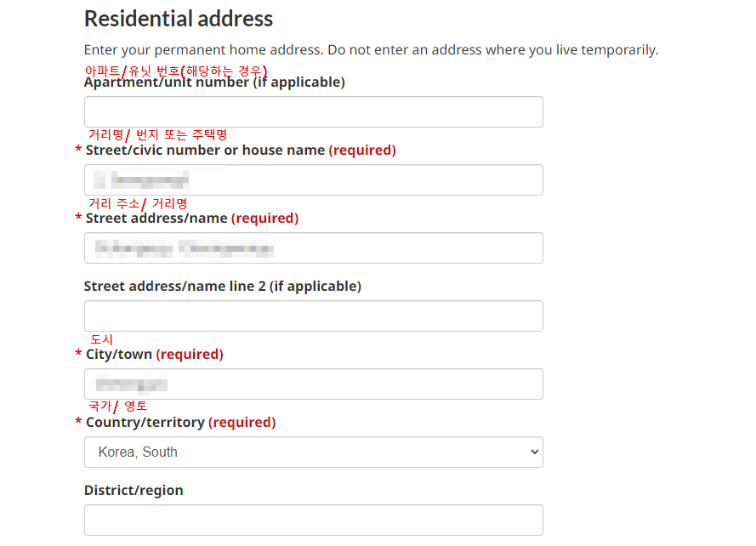The width and height of the screenshot is (756, 546).
Task: Focus the Street/civic number or house name field
Action: [x=313, y=180]
